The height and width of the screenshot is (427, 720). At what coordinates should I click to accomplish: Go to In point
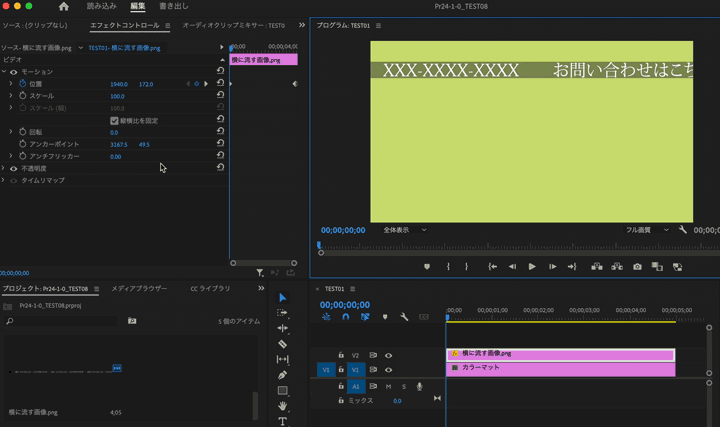(x=492, y=267)
